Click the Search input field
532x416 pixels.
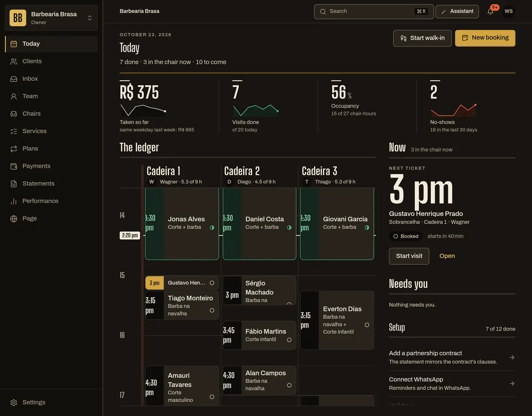[x=374, y=11]
